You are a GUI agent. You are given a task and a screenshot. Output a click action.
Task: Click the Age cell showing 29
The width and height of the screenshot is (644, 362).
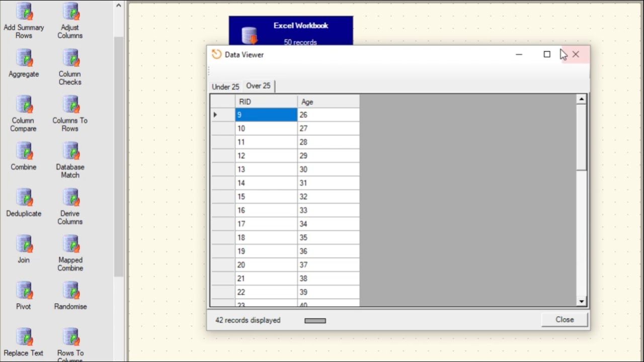click(329, 156)
